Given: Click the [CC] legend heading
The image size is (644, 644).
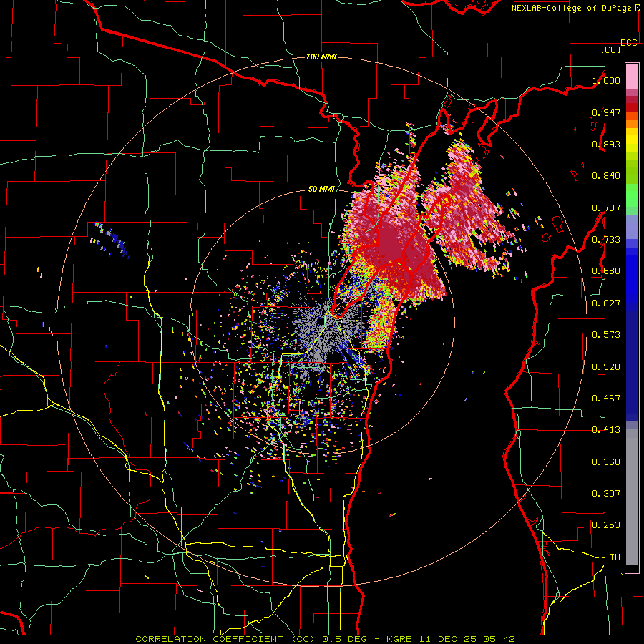Looking at the screenshot, I should click(x=611, y=49).
